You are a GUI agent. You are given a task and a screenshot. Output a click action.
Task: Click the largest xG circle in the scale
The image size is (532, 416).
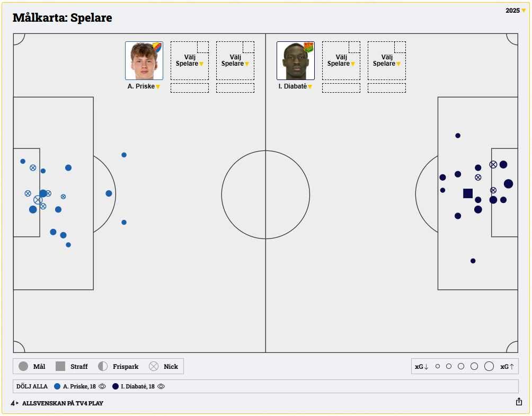tap(489, 366)
